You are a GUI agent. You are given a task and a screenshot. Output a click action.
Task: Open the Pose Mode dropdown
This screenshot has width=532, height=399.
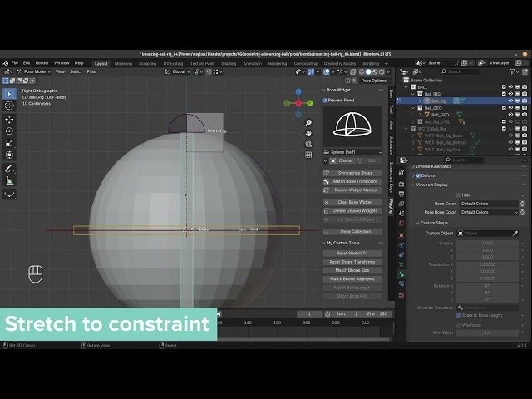tap(33, 72)
